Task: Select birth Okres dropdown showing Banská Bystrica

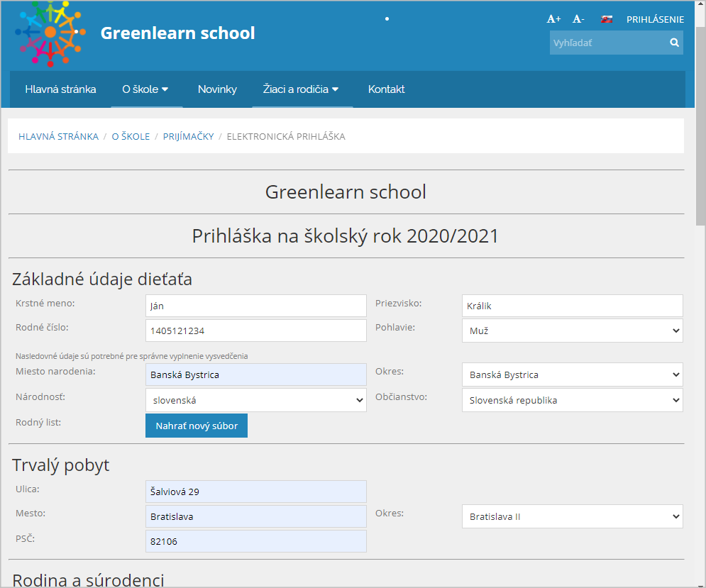Action: [x=572, y=375]
